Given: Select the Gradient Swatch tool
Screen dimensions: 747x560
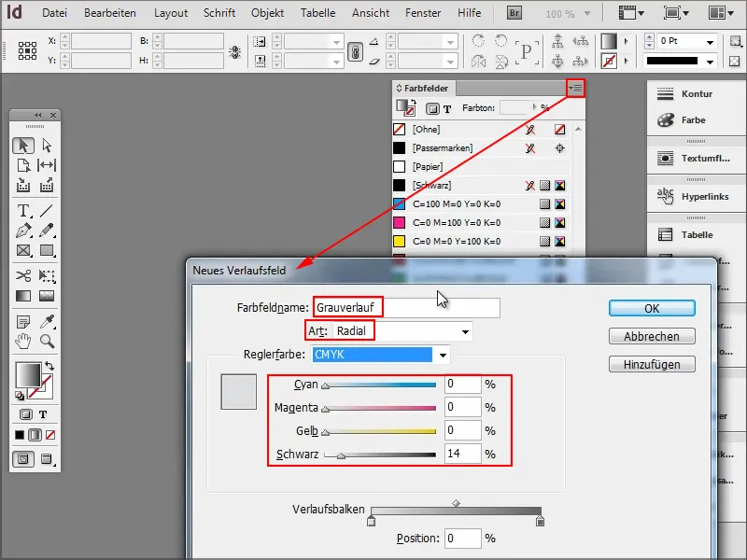Looking at the screenshot, I should pos(22,296).
